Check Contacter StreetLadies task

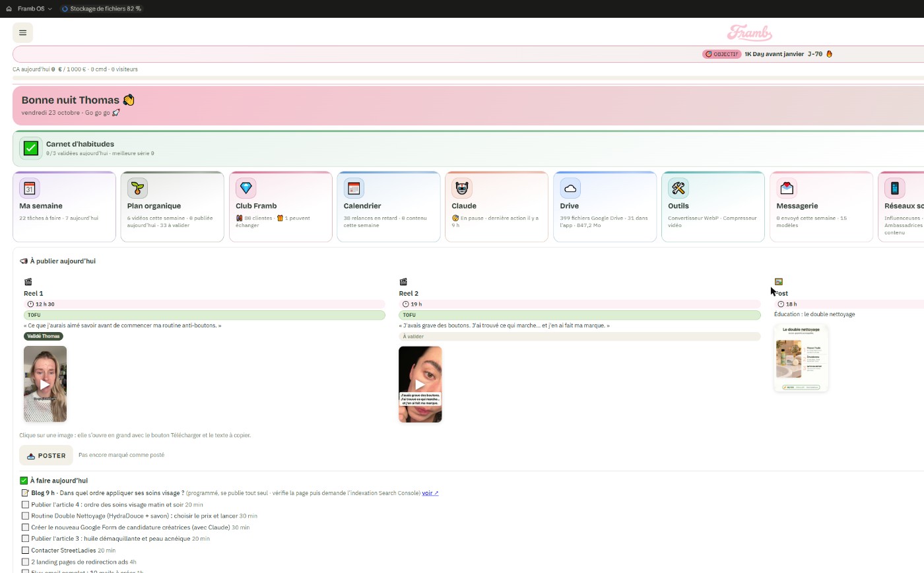coord(25,550)
